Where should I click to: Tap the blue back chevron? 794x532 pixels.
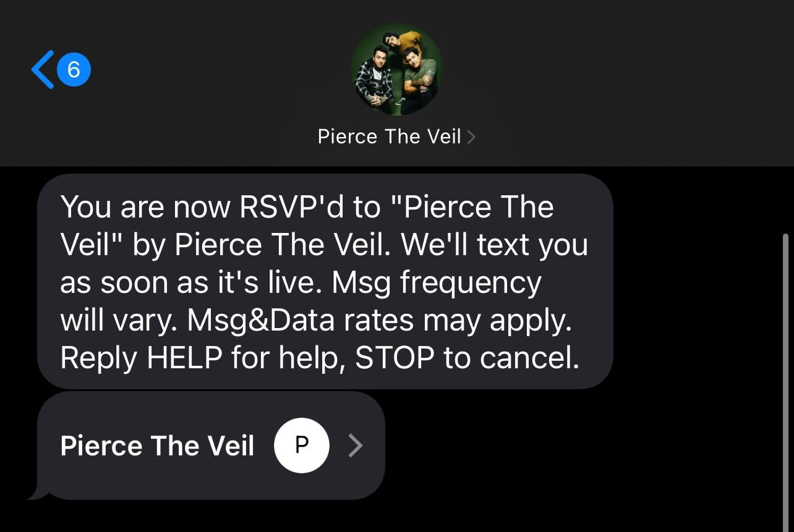pyautogui.click(x=42, y=70)
